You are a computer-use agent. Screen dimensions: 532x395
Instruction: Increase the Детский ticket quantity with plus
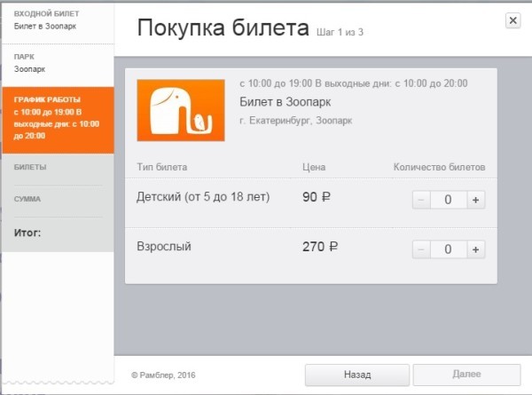(475, 200)
